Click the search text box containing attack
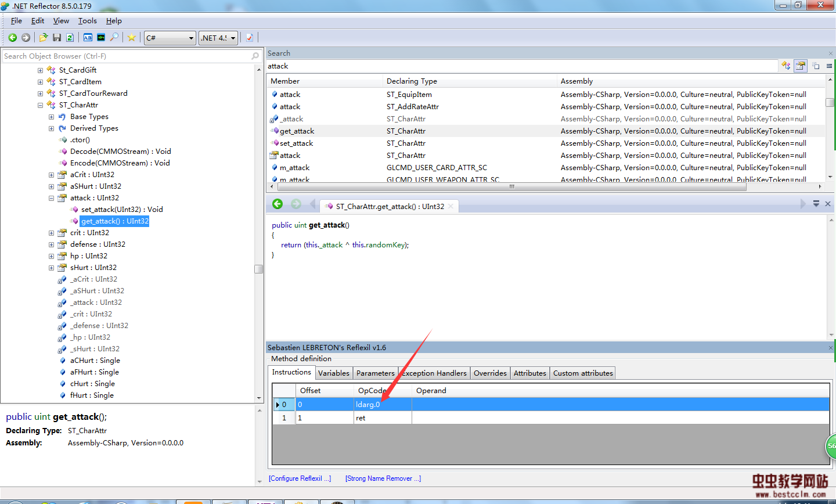The width and height of the screenshot is (836, 504). [521, 66]
